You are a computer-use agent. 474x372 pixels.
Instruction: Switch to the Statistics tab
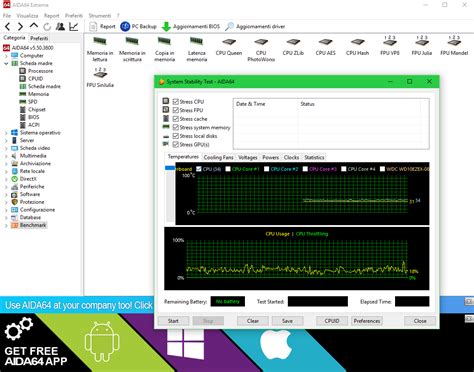tap(314, 157)
